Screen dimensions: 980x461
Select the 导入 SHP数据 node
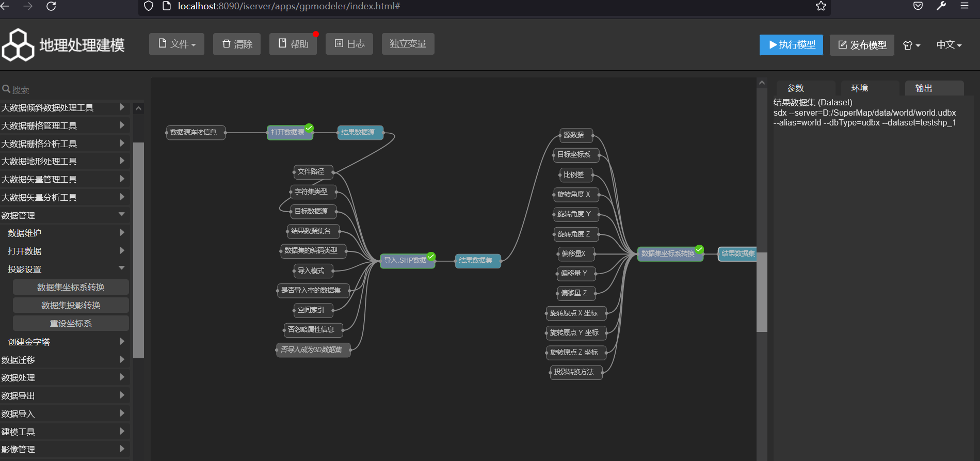click(406, 260)
